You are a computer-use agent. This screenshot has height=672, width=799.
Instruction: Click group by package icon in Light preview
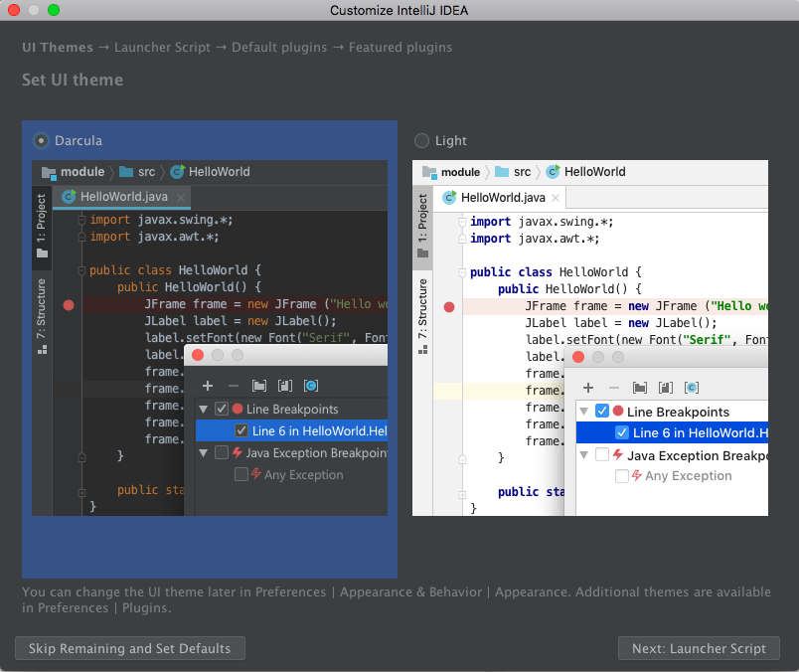click(640, 388)
